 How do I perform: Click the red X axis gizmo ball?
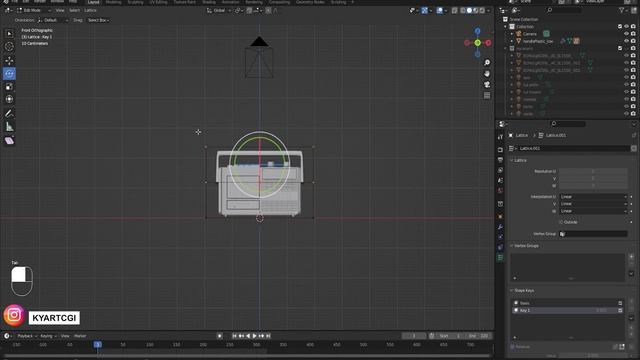[488, 42]
